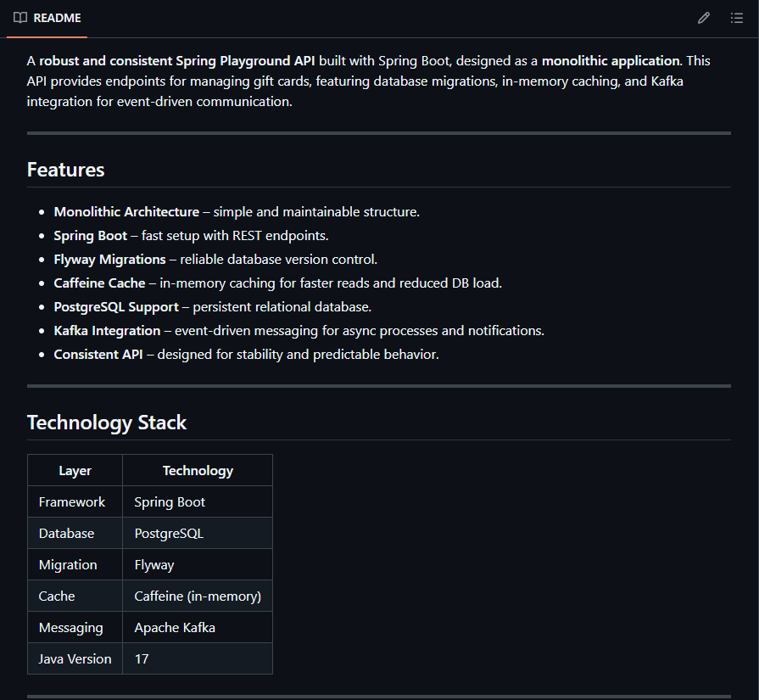Click the Technology column header
Image resolution: width=759 pixels, height=700 pixels.
[x=198, y=470]
